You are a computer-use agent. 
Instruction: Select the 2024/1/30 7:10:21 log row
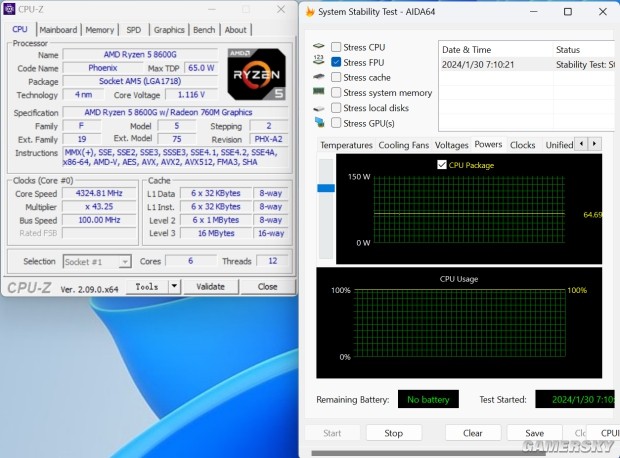click(x=527, y=64)
